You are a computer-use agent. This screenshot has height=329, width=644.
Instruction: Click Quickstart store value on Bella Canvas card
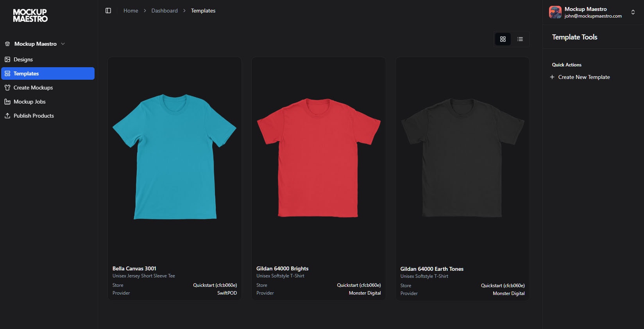click(215, 285)
